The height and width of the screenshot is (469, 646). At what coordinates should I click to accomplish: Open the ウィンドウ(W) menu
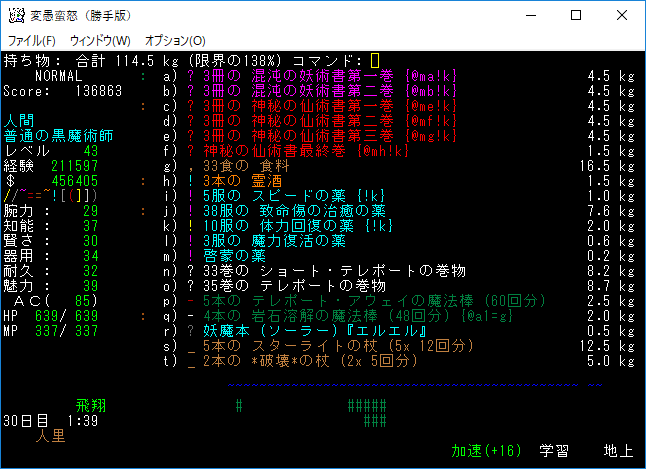[x=100, y=41]
